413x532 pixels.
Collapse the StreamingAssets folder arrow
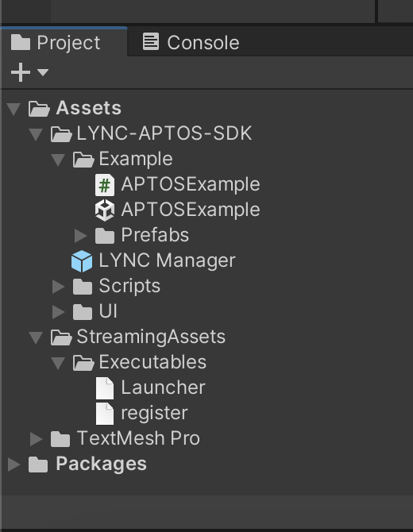coord(36,337)
